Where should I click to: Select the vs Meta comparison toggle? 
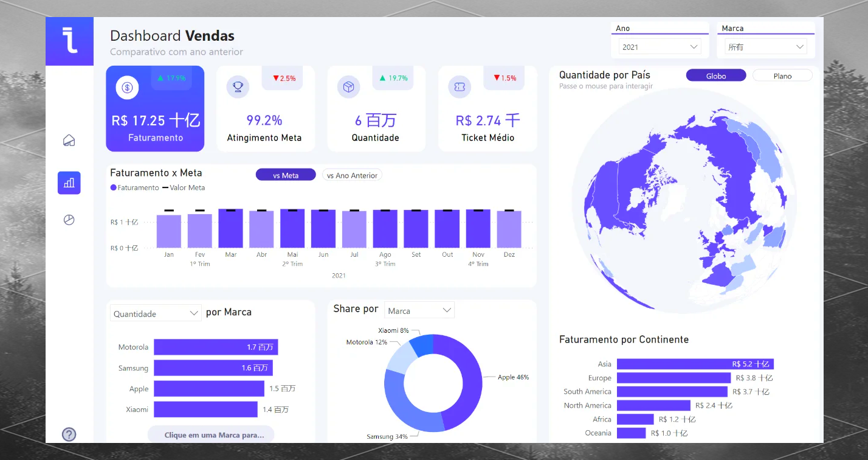point(286,175)
